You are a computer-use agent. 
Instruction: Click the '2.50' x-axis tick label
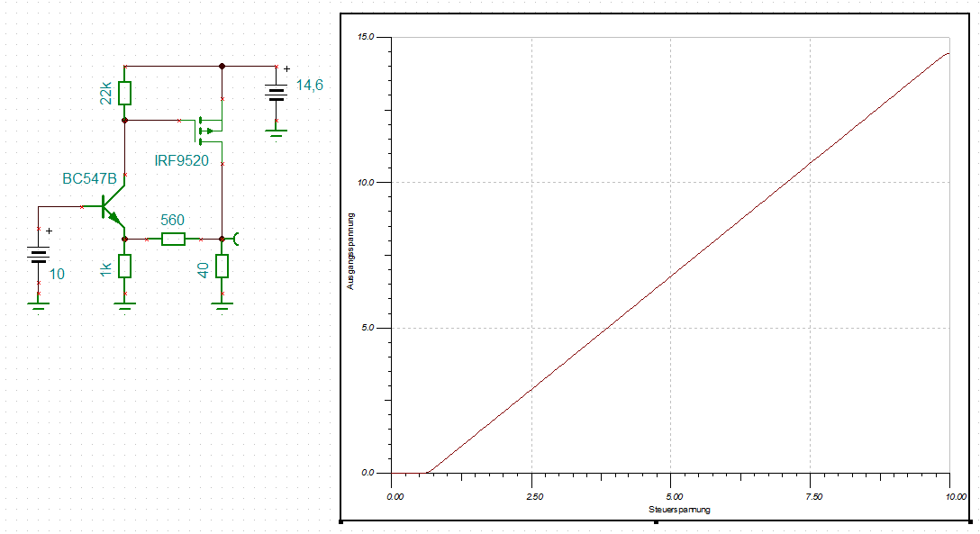[x=534, y=497]
